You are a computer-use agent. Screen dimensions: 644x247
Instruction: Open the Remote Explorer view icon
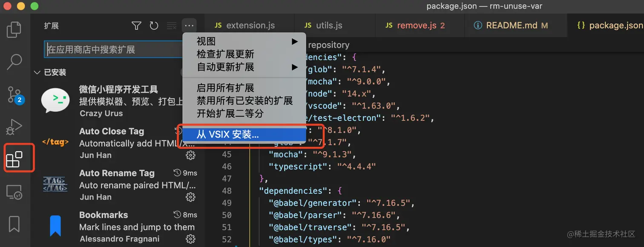14,192
